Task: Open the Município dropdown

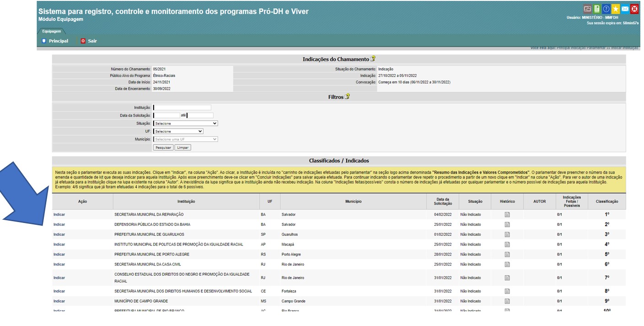Action: pos(185,139)
